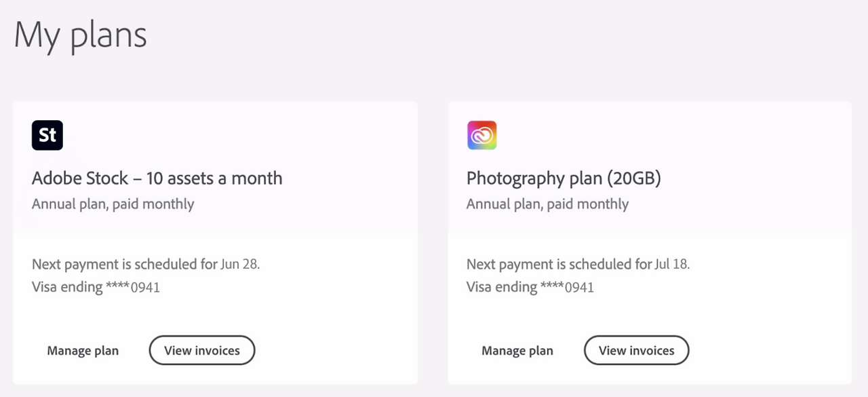Select the Photography plan (20GB) title
This screenshot has width=868, height=397.
[x=564, y=178]
